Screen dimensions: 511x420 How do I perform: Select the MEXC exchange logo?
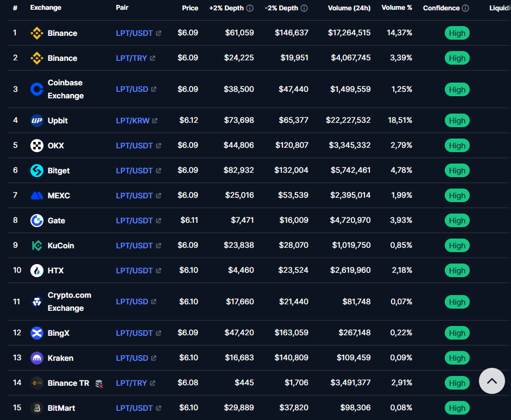(36, 195)
